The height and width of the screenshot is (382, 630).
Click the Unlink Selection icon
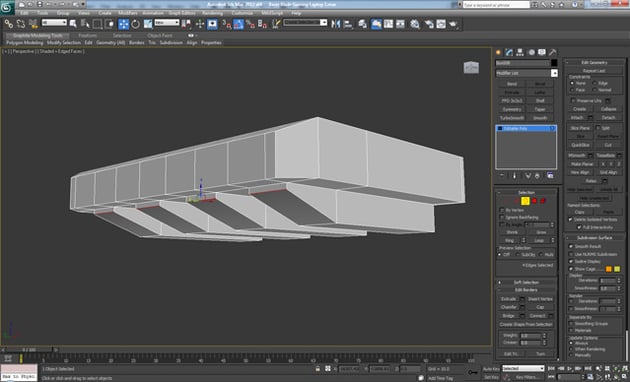[21, 24]
